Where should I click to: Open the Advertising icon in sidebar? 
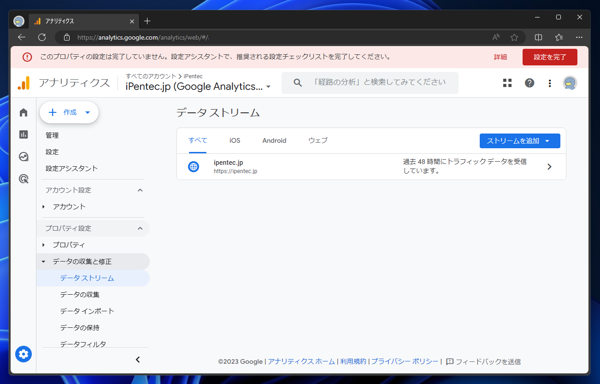[x=23, y=179]
